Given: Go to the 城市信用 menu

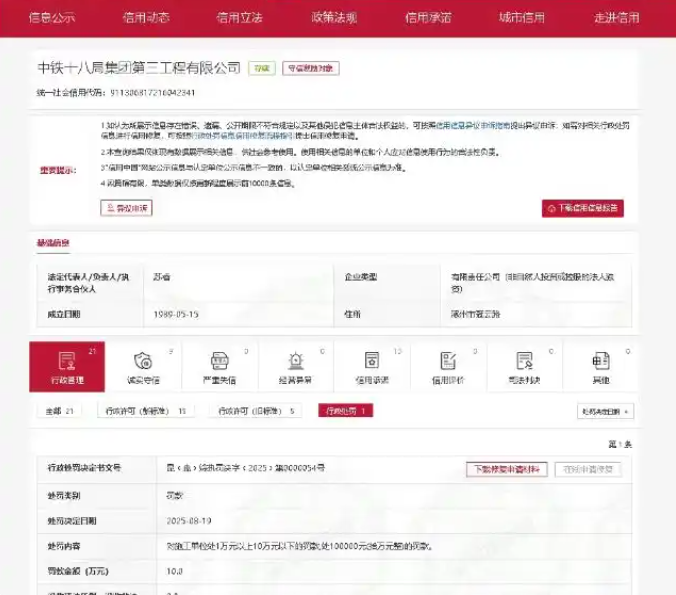Looking at the screenshot, I should [522, 18].
